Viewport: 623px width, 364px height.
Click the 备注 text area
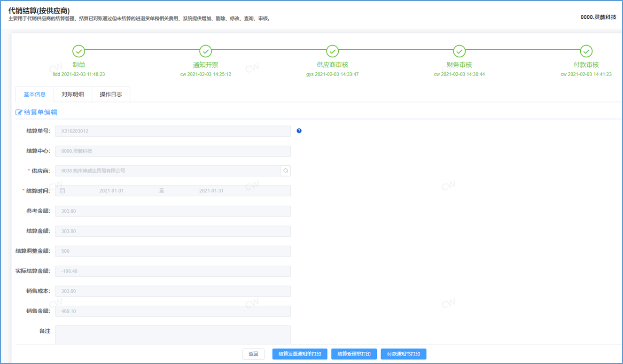point(173,335)
